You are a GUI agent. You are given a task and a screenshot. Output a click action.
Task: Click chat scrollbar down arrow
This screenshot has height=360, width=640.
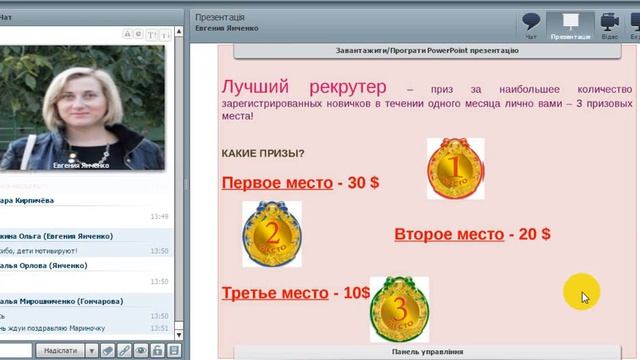pos(179,335)
